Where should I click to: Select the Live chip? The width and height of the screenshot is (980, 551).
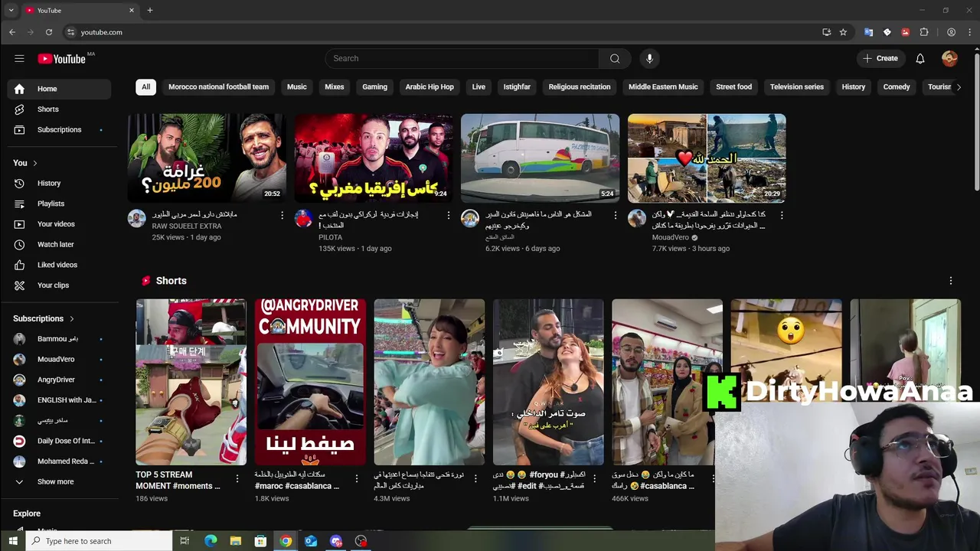point(479,87)
